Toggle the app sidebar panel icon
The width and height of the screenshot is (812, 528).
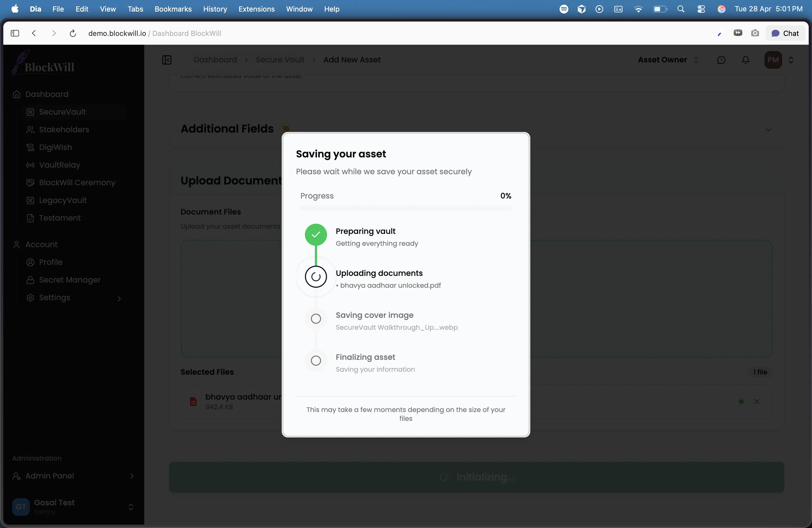[167, 60]
